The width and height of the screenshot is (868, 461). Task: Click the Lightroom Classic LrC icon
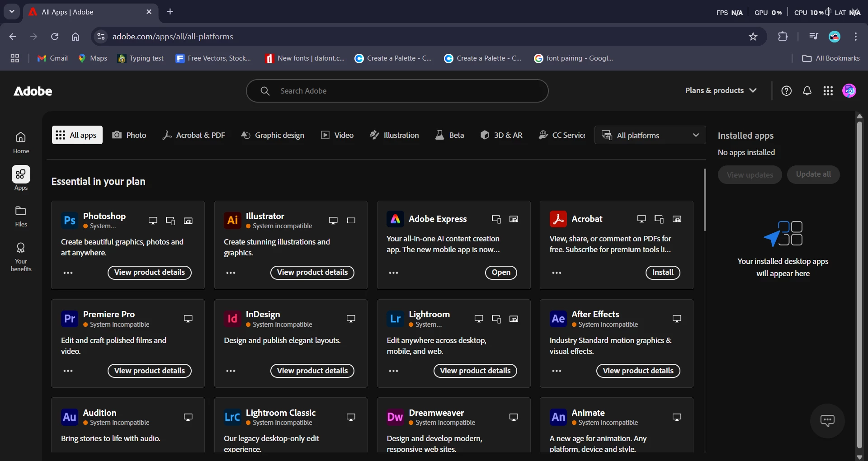pyautogui.click(x=232, y=417)
